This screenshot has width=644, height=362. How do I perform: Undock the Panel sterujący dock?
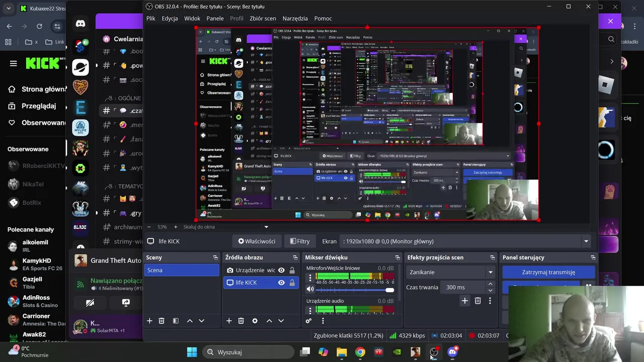click(593, 257)
